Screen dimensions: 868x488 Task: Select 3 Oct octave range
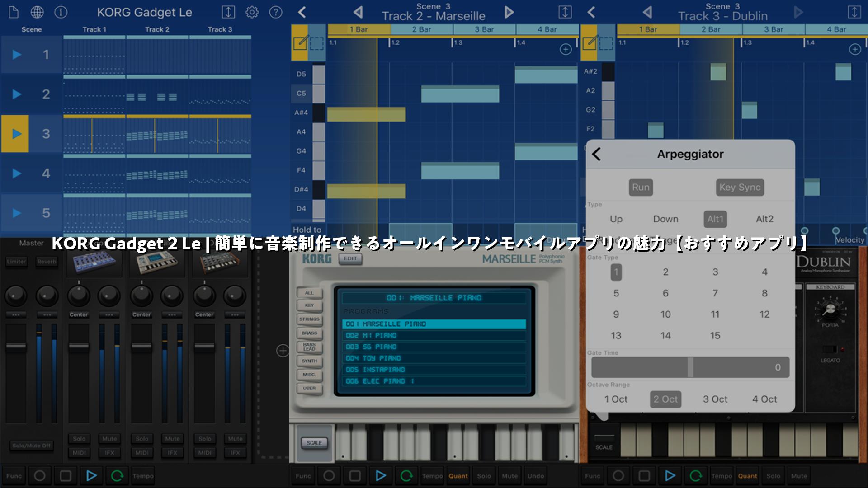(715, 399)
